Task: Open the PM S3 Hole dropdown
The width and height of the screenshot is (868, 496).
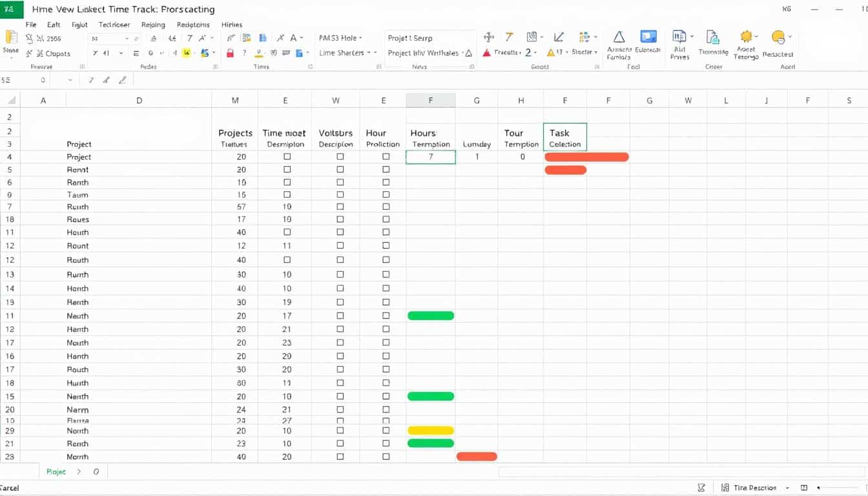Action: pos(341,38)
